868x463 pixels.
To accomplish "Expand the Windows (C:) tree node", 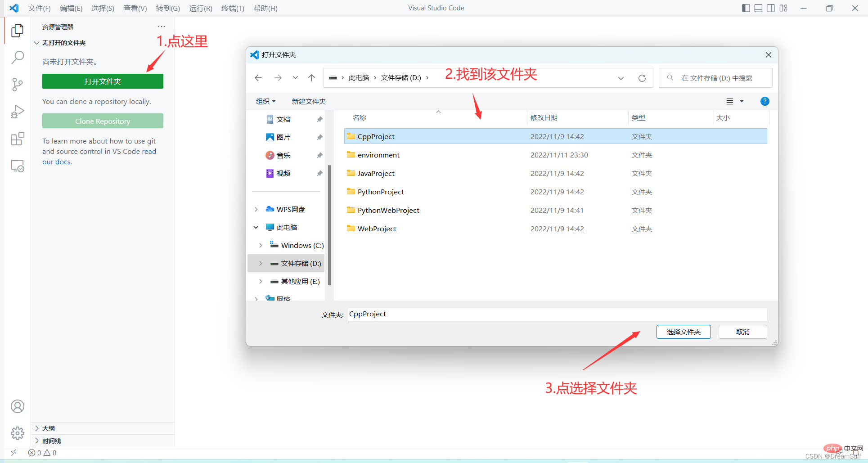I will pyautogui.click(x=260, y=245).
